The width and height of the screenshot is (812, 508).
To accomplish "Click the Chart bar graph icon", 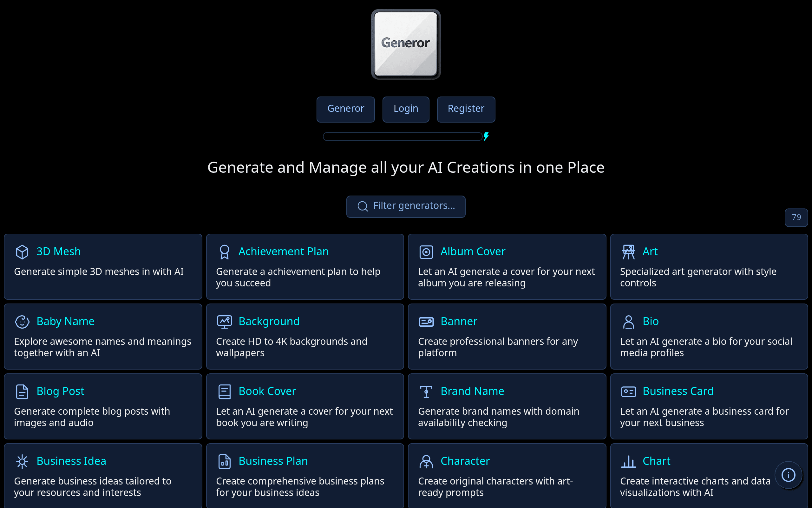I will [x=628, y=461].
